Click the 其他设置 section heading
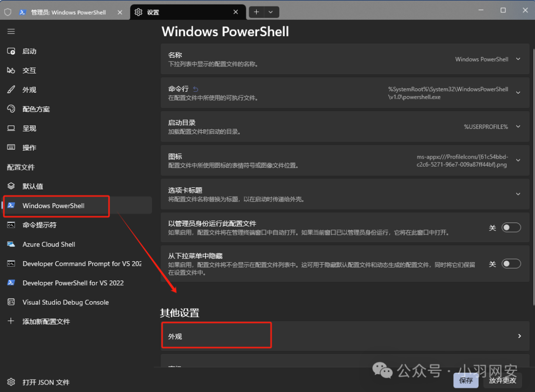 tap(179, 312)
